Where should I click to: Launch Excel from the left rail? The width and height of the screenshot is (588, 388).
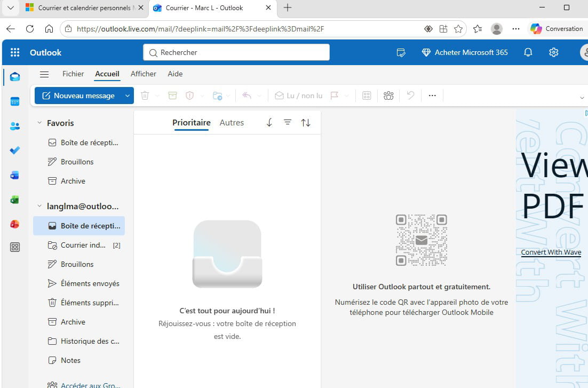(x=15, y=200)
